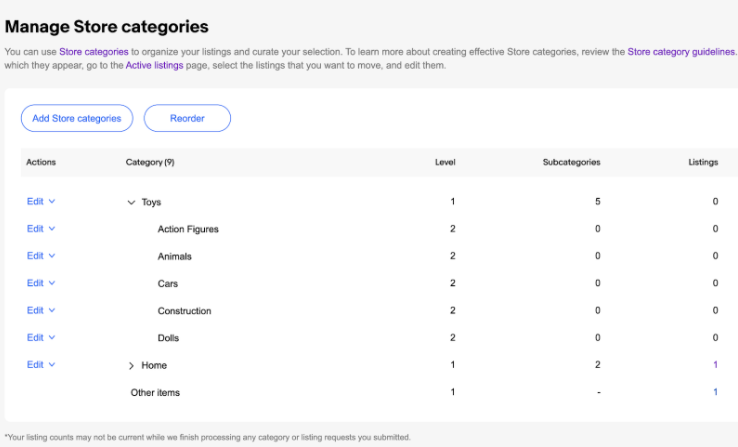Image resolution: width=738 pixels, height=447 pixels.
Task: Open the Store categories link
Action: [93, 51]
